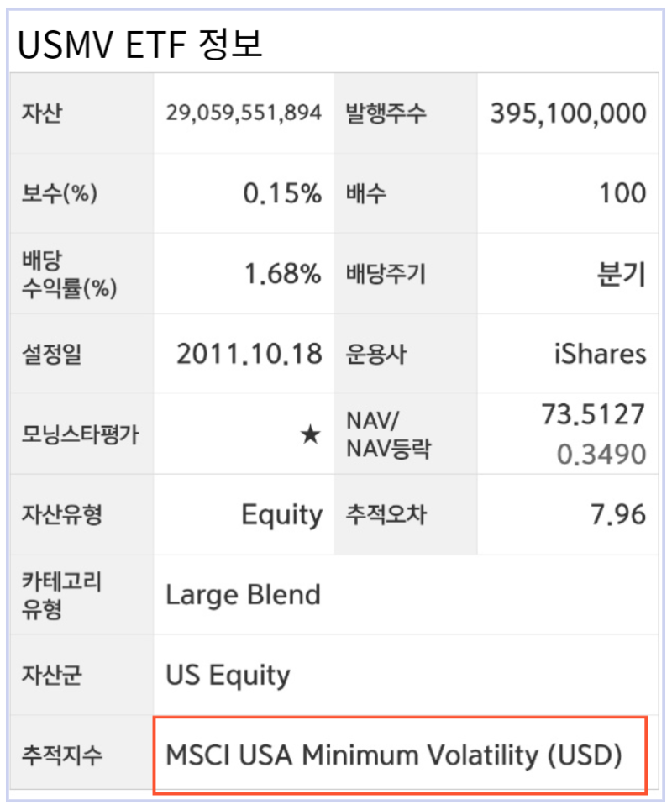This screenshot has height=810, width=672.
Task: Select the Morningstar single star rating icon
Action: (309, 435)
